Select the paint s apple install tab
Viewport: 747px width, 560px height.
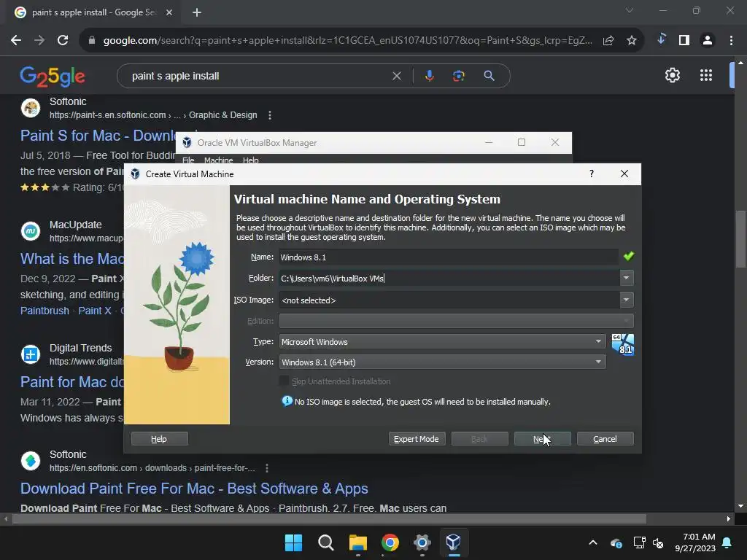point(93,12)
